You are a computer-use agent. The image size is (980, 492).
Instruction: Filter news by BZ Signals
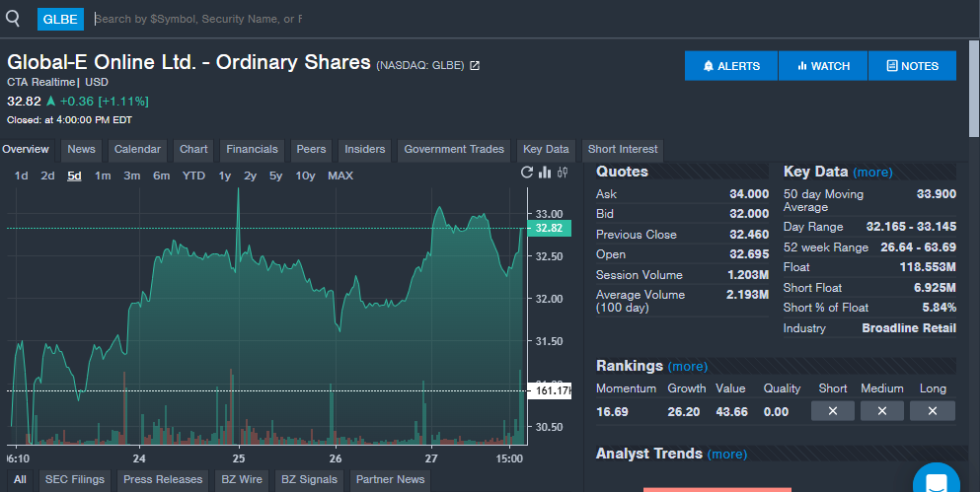(x=309, y=479)
